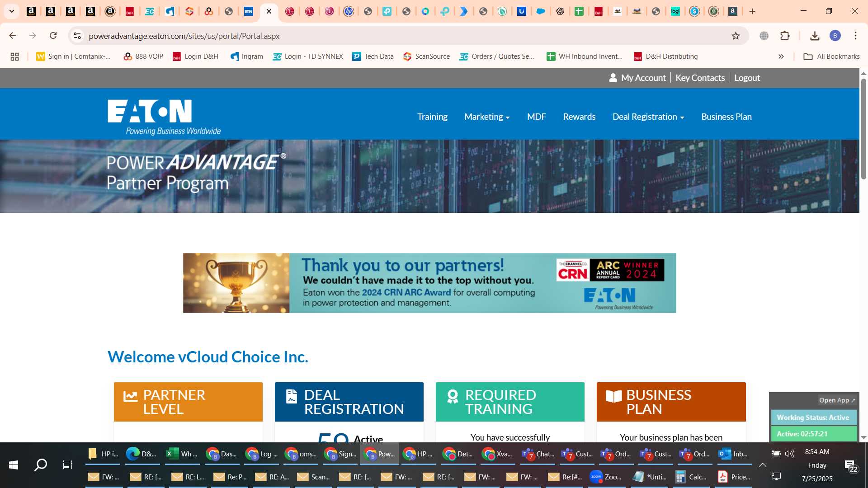
Task: Open a new browser tab
Action: point(752,11)
